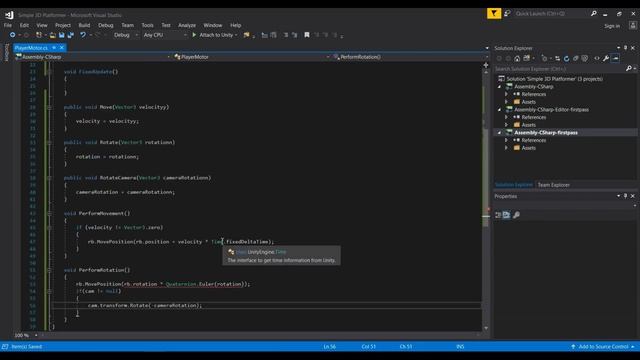Click the green Attach to Unity button
This screenshot has height=360, width=640.
[214, 35]
